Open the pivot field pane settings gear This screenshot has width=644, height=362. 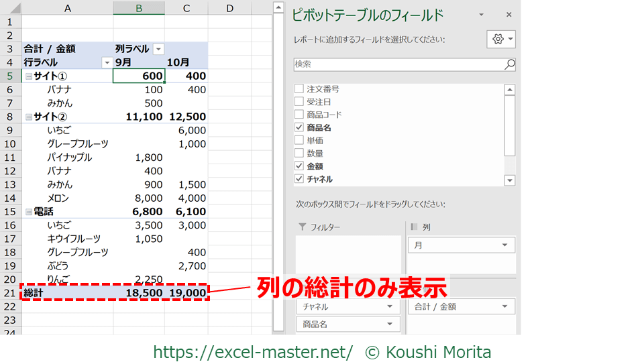click(x=498, y=40)
